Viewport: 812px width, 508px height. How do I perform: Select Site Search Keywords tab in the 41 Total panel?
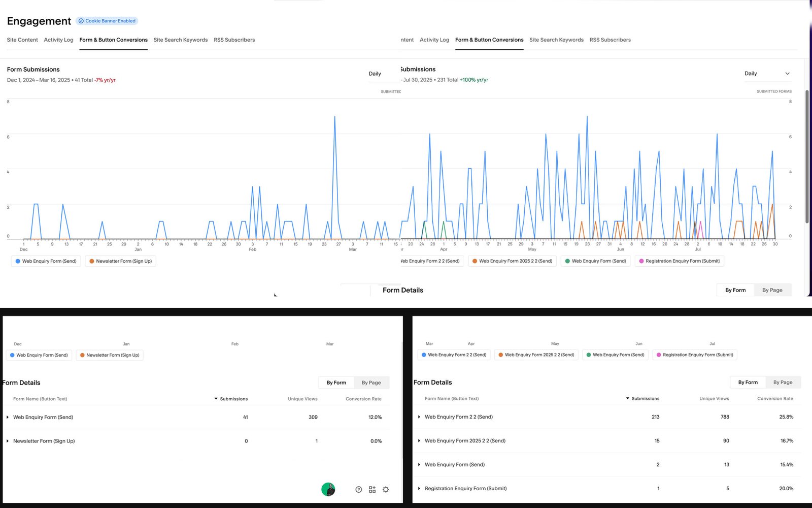(x=181, y=40)
